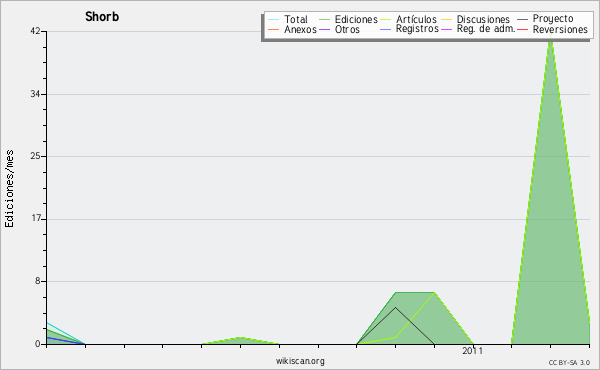
Task: Click the small green bump mid-chart
Action: pyautogui.click(x=240, y=340)
